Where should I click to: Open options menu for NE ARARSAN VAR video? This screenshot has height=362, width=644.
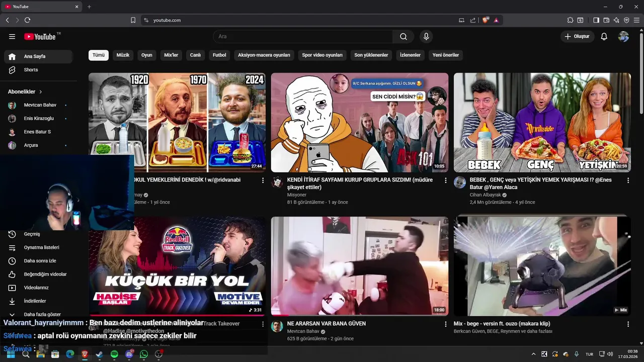[445, 324]
